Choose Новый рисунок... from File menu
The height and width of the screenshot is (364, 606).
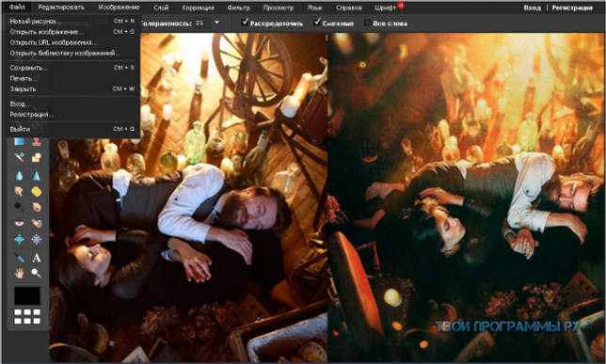coord(72,22)
